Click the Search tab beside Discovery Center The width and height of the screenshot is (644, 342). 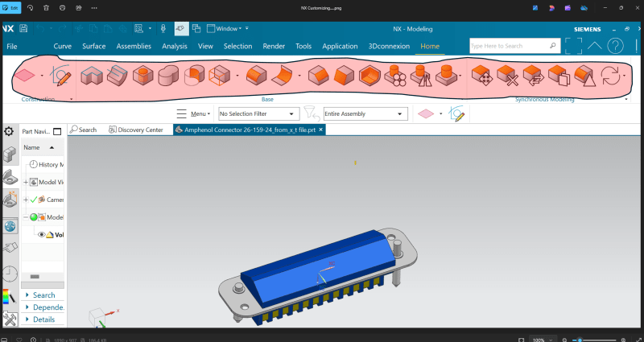tap(84, 130)
